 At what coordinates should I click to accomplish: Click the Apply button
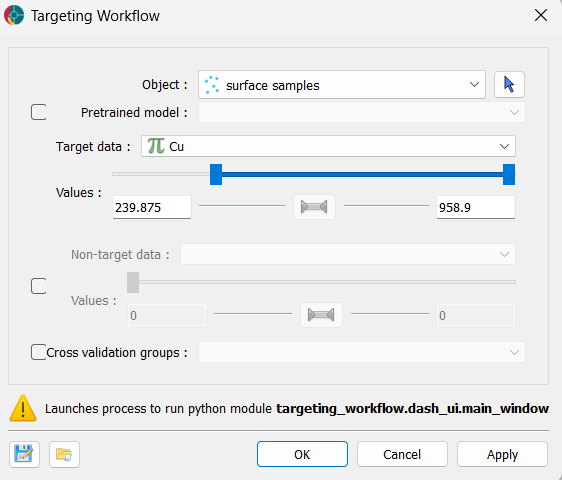[x=502, y=454]
